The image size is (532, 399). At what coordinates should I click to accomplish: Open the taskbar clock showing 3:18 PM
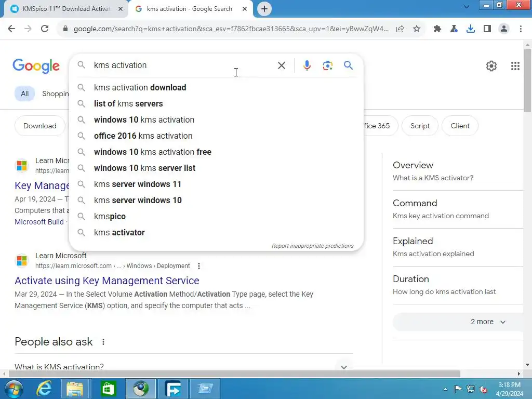pos(510,389)
